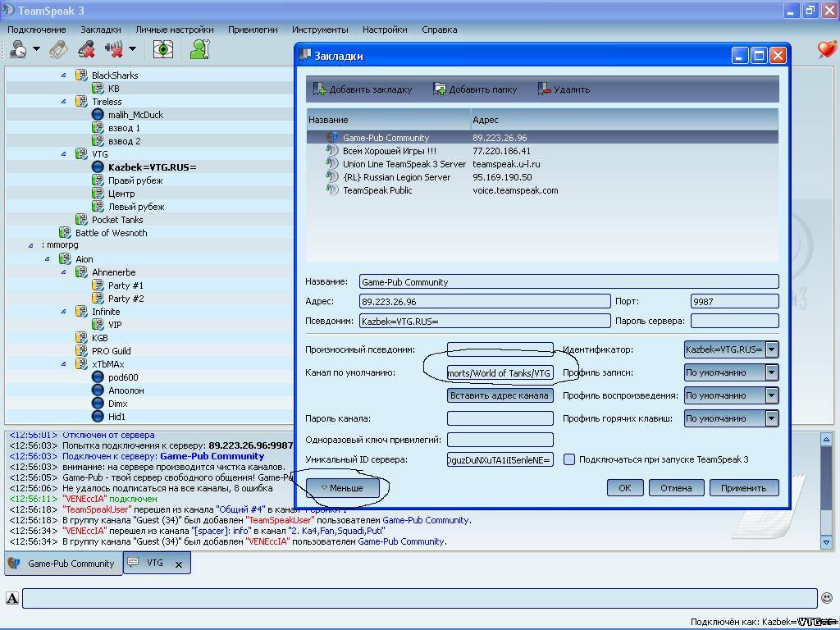The width and height of the screenshot is (840, 630).
Task: Open the Профиль записи dropdown
Action: coord(772,373)
